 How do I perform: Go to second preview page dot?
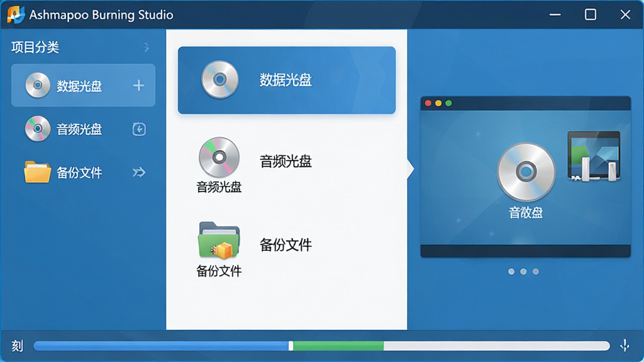(523, 271)
